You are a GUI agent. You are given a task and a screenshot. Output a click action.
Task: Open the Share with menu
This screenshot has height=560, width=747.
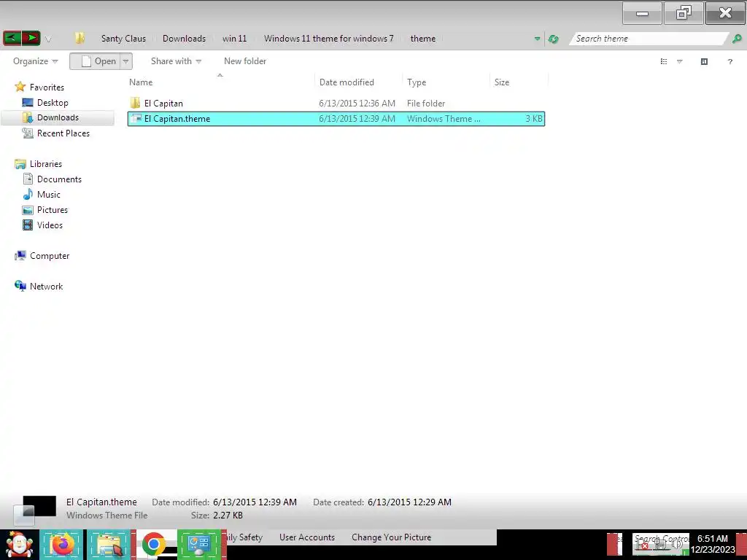point(176,61)
